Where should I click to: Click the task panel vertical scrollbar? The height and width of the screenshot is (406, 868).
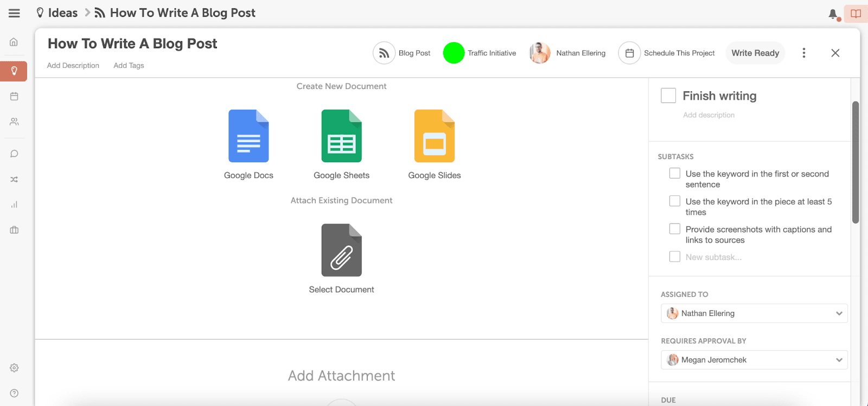856,162
